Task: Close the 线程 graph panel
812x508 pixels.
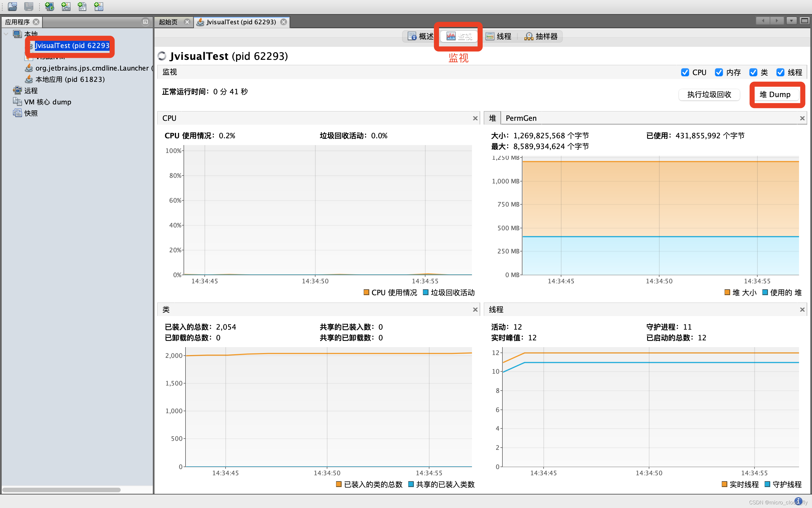Action: (x=802, y=309)
